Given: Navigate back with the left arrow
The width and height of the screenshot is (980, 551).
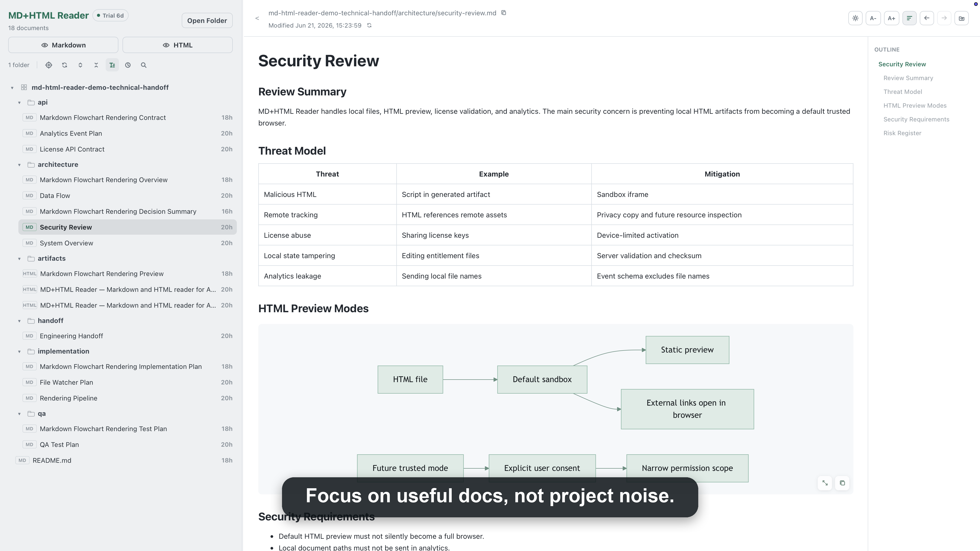Looking at the screenshot, I should [927, 18].
